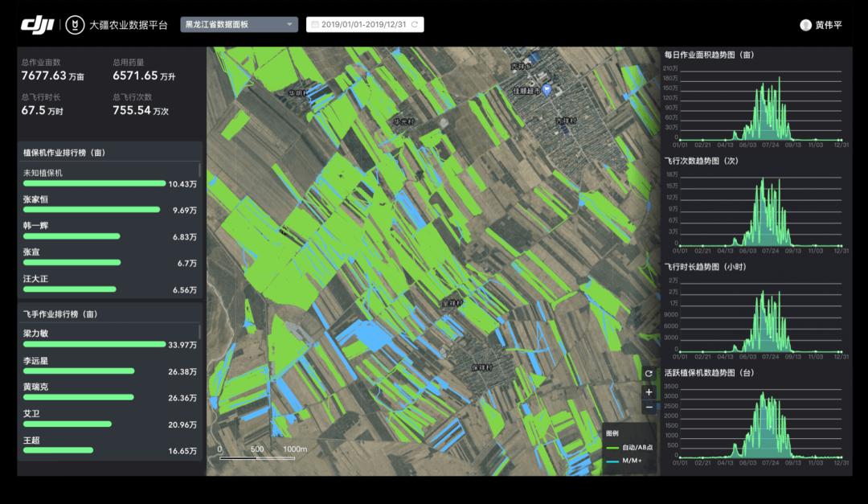Image resolution: width=868 pixels, height=504 pixels.
Task: Click the 植保机作业排行榜（亩）heading
Action: point(64,153)
